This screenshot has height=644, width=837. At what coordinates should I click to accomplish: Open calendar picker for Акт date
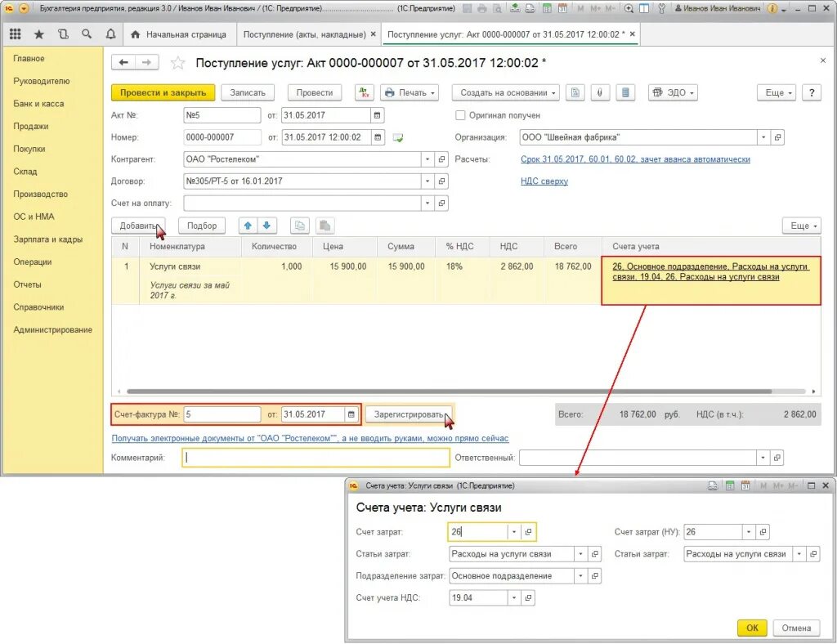[x=378, y=115]
